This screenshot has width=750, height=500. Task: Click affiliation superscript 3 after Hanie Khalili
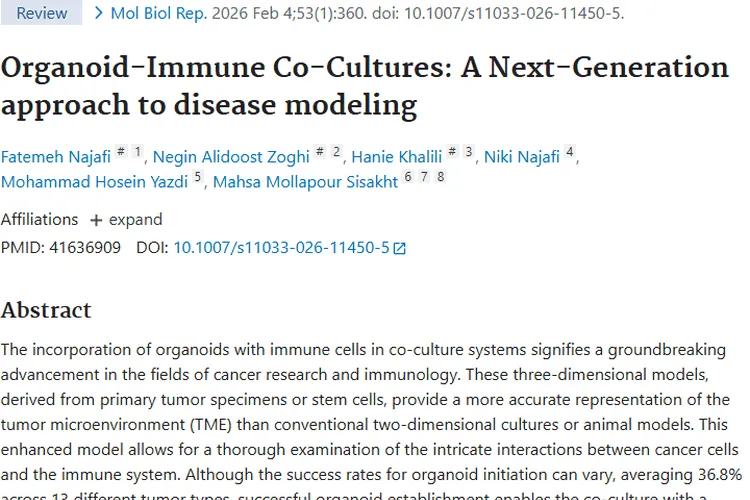468,153
